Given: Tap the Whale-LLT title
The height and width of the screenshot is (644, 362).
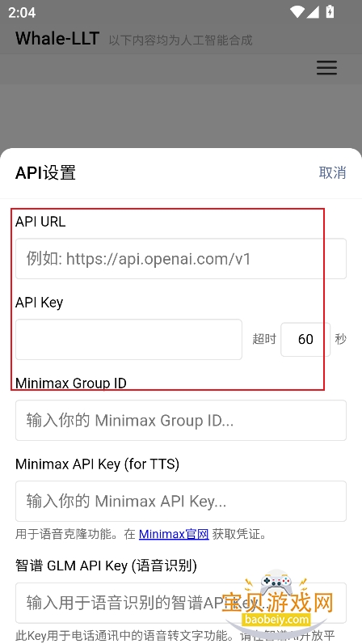Looking at the screenshot, I should coord(57,38).
